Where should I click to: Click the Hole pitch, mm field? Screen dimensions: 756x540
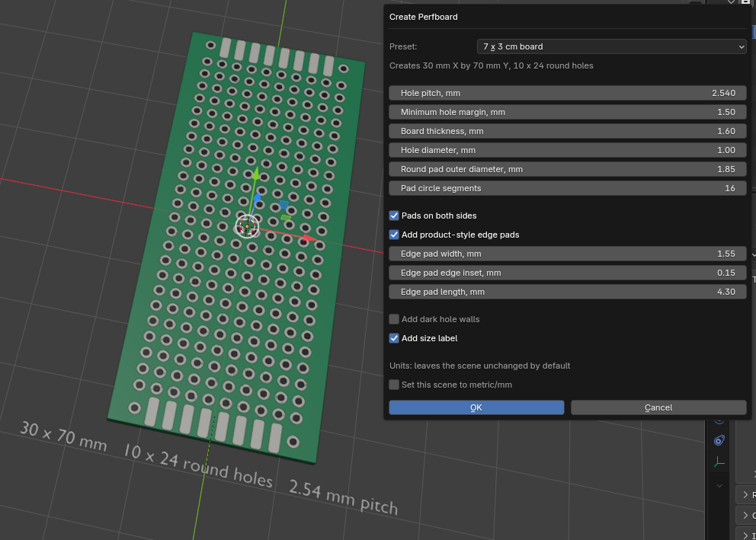pyautogui.click(x=568, y=93)
